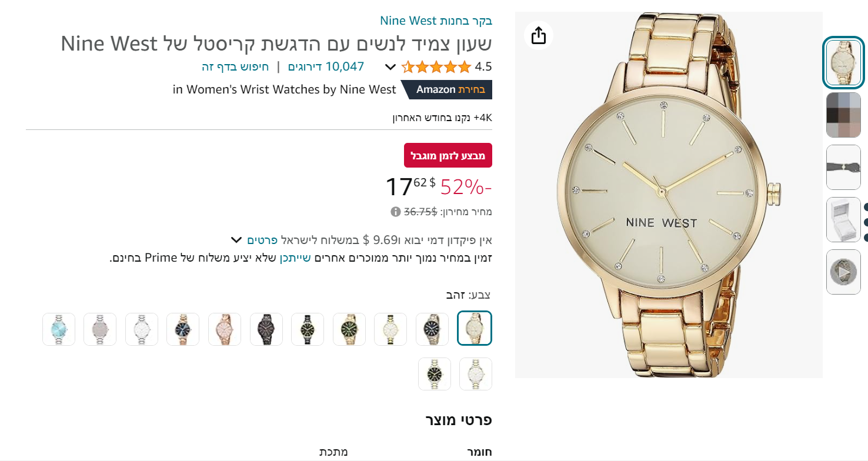The width and height of the screenshot is (868, 461).
Task: View the watch clasp side-view thumbnail
Action: [843, 167]
